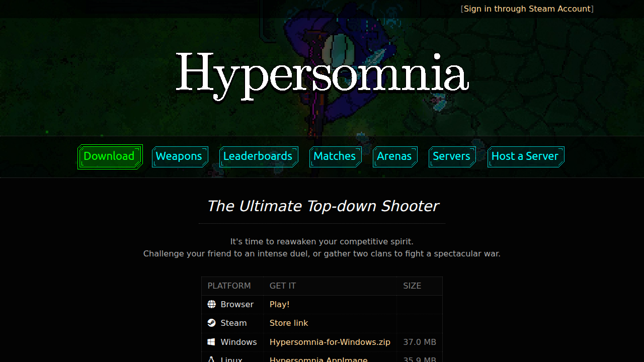644x362 pixels.
Task: Click the Steam logo icon in table
Action: [211, 323]
